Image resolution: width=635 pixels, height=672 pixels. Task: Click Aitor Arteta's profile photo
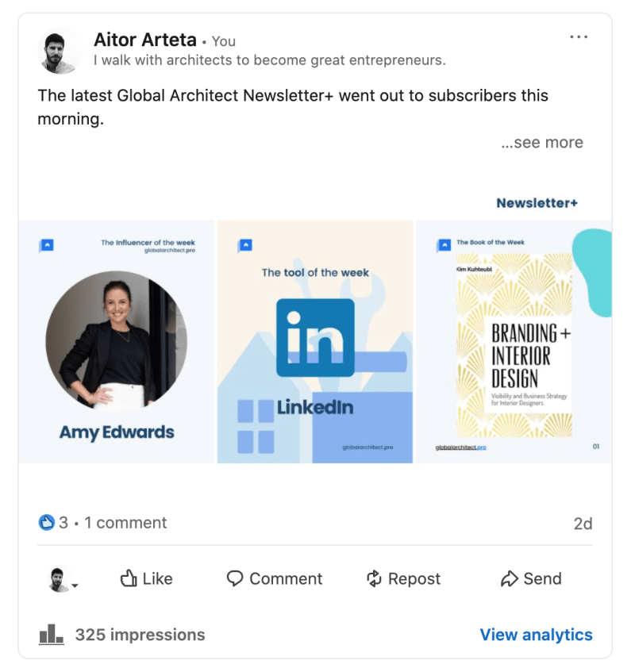60,51
